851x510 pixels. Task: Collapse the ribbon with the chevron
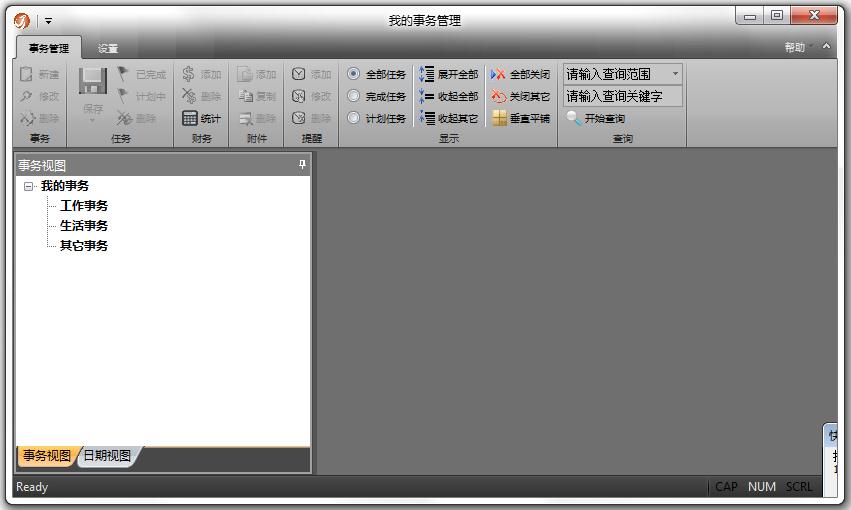pyautogui.click(x=826, y=47)
